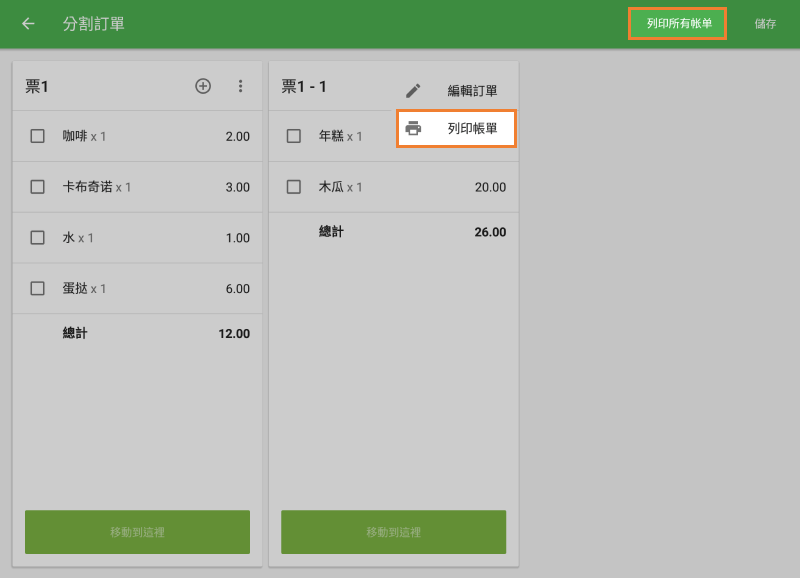
Task: Select the 水 item checkbox
Action: 37,238
